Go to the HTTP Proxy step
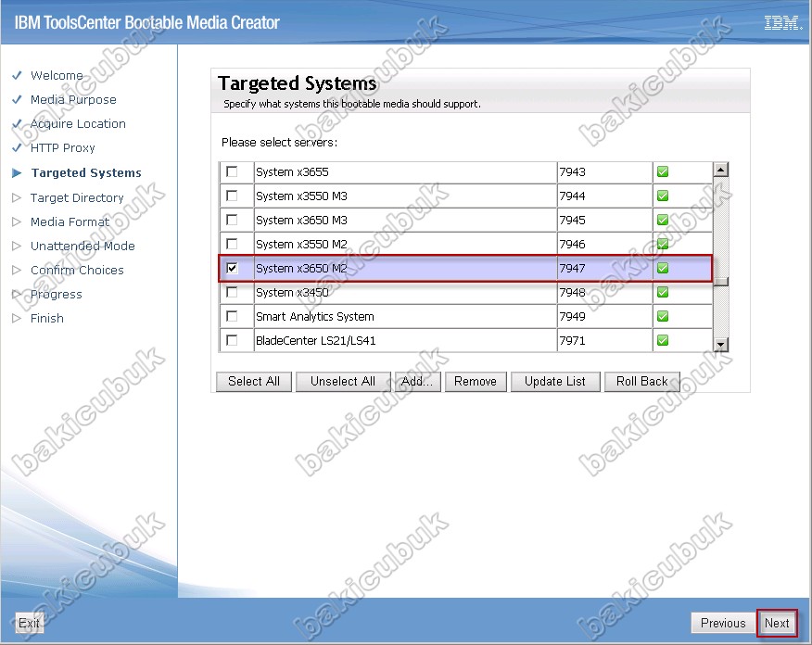Viewport: 812px width, 645px height. pyautogui.click(x=63, y=148)
